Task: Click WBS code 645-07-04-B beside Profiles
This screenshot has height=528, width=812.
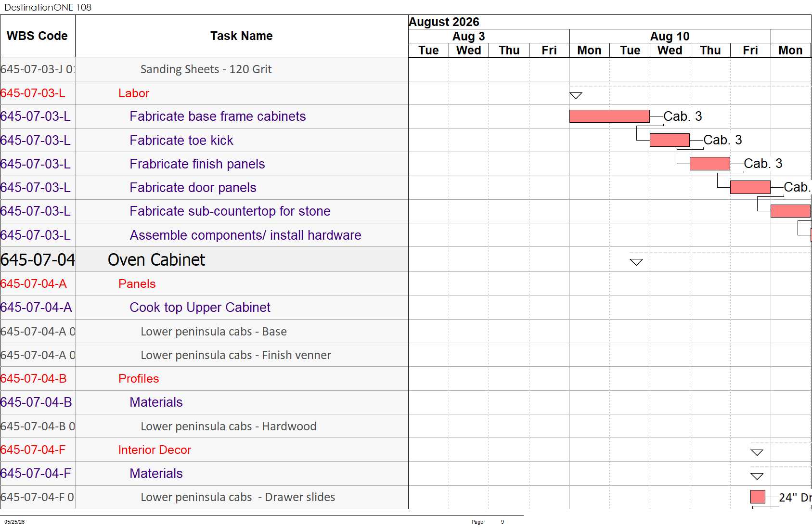Action: click(34, 378)
